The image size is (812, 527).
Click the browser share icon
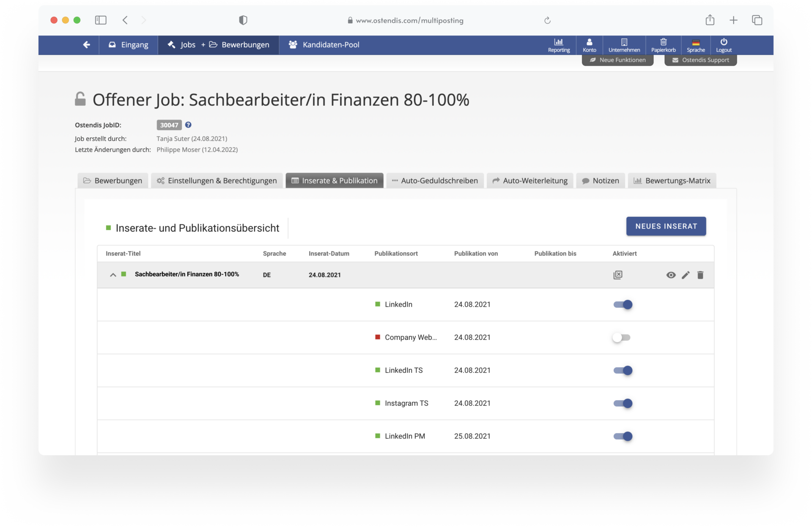tap(710, 20)
